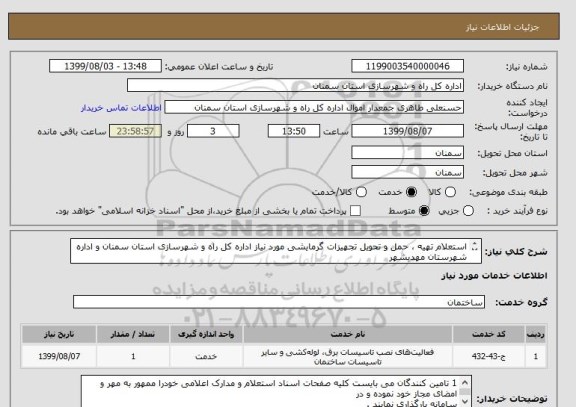
Task: Click the remaining time field 23:58:57
Action: coord(135,131)
